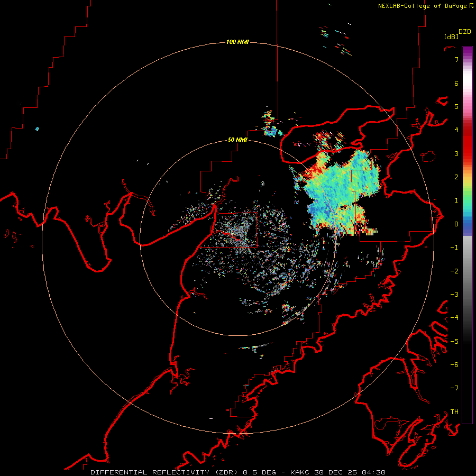The width and height of the screenshot is (476, 476).
Task: Click the 2 value on color scale
Action: [x=456, y=177]
